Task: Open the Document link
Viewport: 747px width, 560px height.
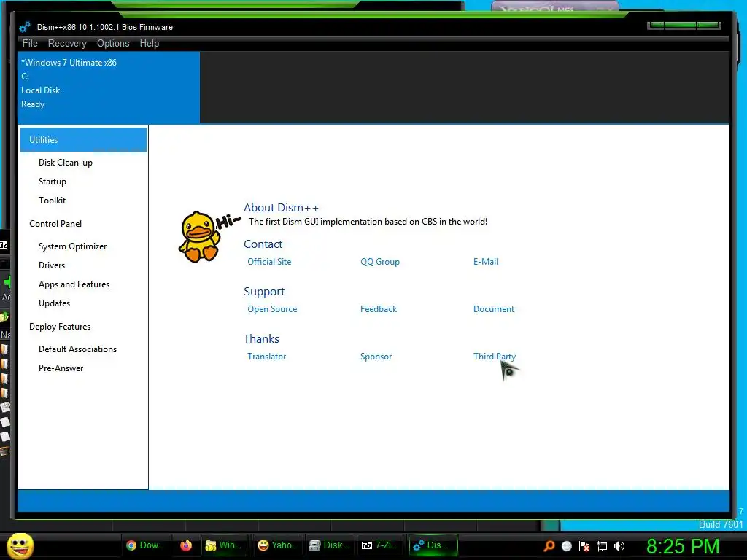Action: 494,309
